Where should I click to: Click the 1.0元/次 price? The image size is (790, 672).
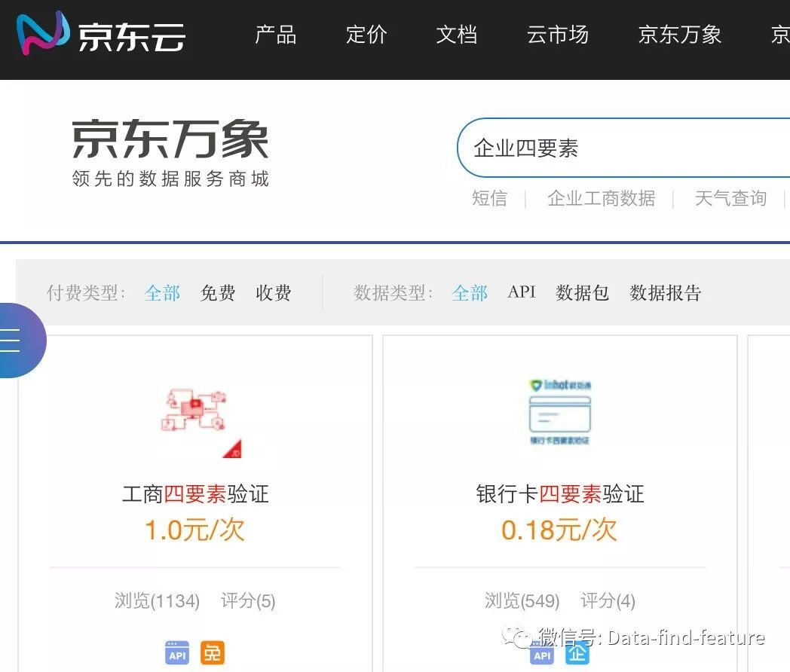[195, 530]
